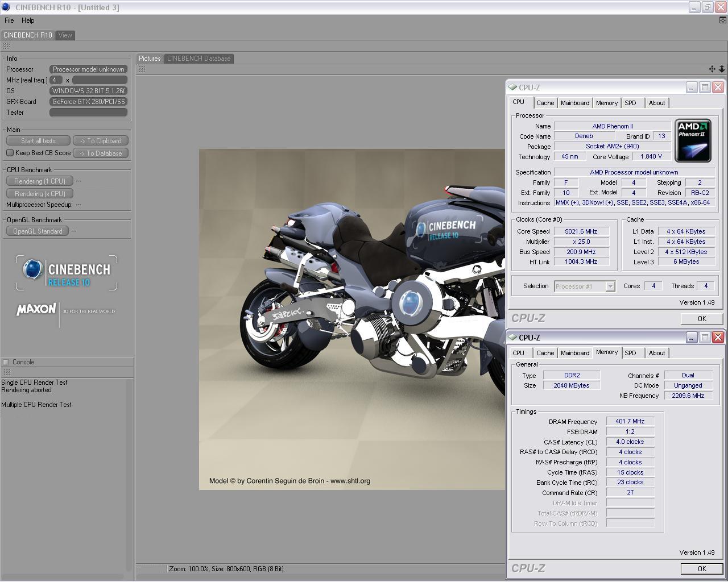
Task: Click the Start all tests button
Action: point(38,141)
